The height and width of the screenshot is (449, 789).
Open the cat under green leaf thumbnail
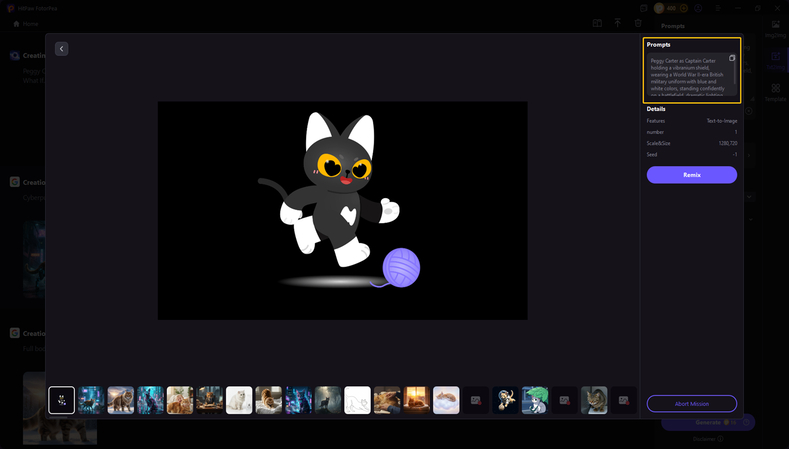tap(535, 400)
